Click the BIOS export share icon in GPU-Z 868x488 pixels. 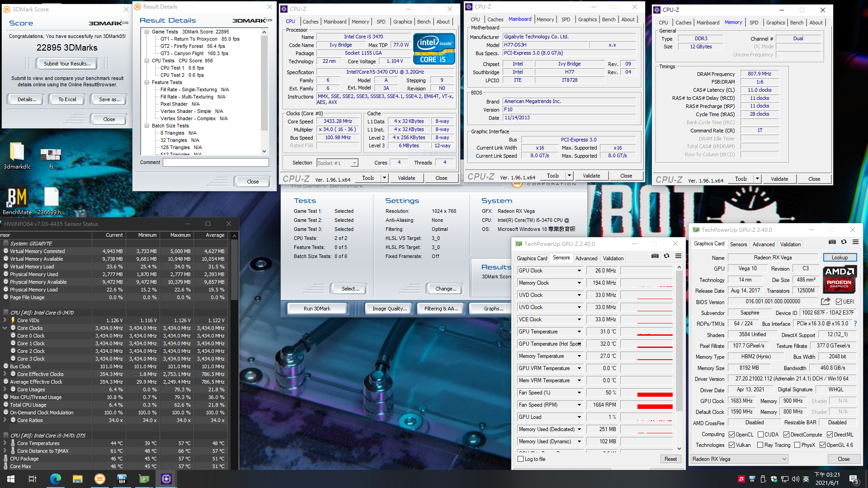pos(826,301)
